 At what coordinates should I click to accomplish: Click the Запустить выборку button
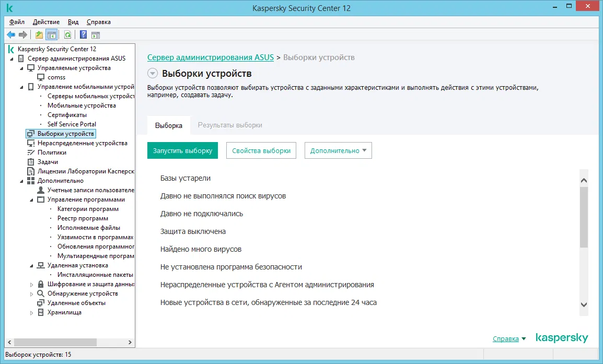coord(182,150)
